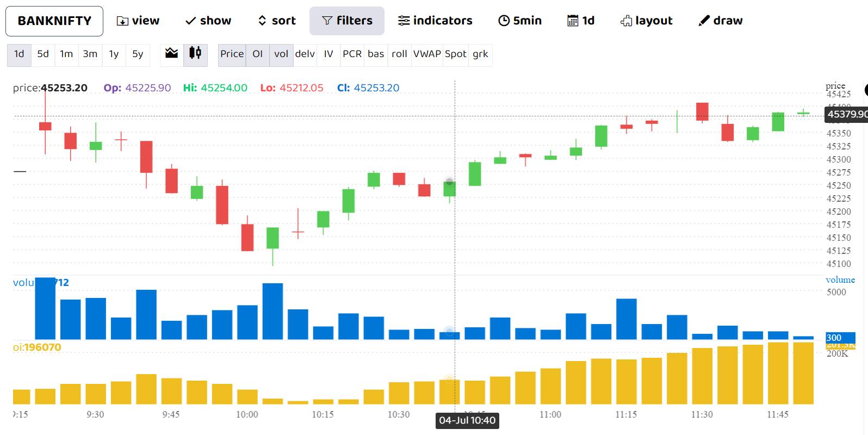Open the BANKNIFTY symbol selector
Screen dimensions: 868x435
tap(54, 21)
